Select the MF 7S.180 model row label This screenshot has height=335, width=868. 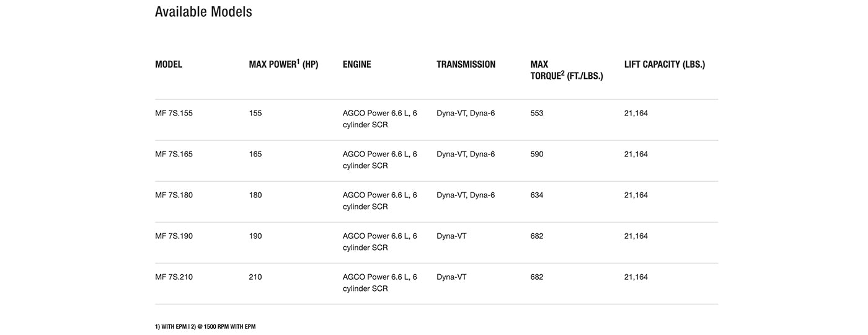(174, 195)
